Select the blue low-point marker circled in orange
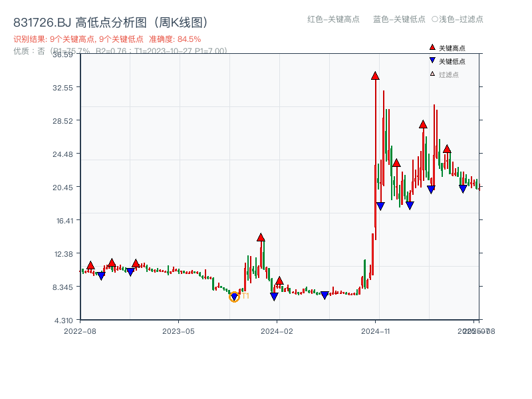Image resolution: width=532 pixels, height=399 pixels. tap(235, 295)
